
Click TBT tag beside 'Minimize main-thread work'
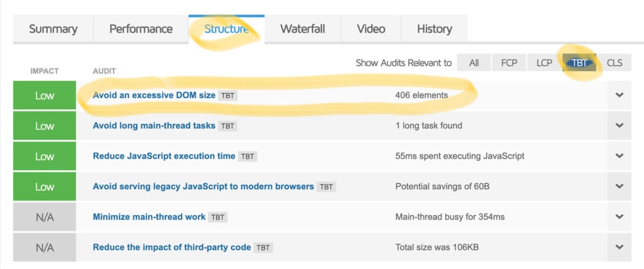point(218,217)
